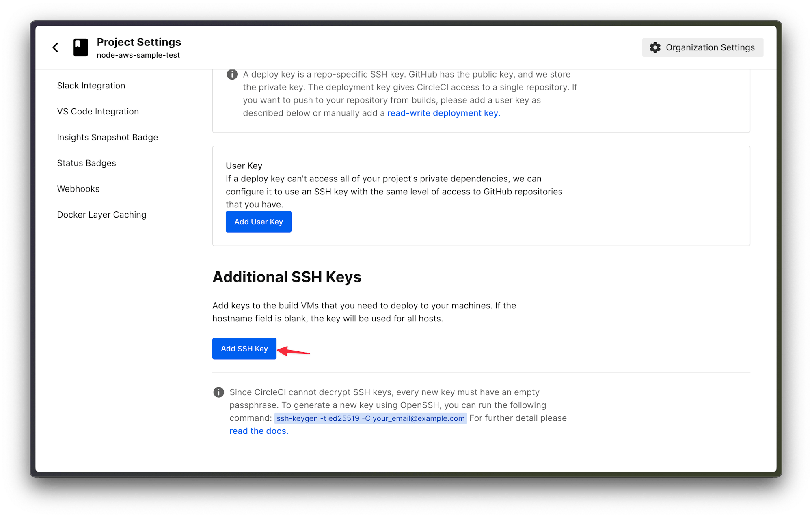Click the project notebook icon beside Project Settings
812x517 pixels.
tap(80, 47)
